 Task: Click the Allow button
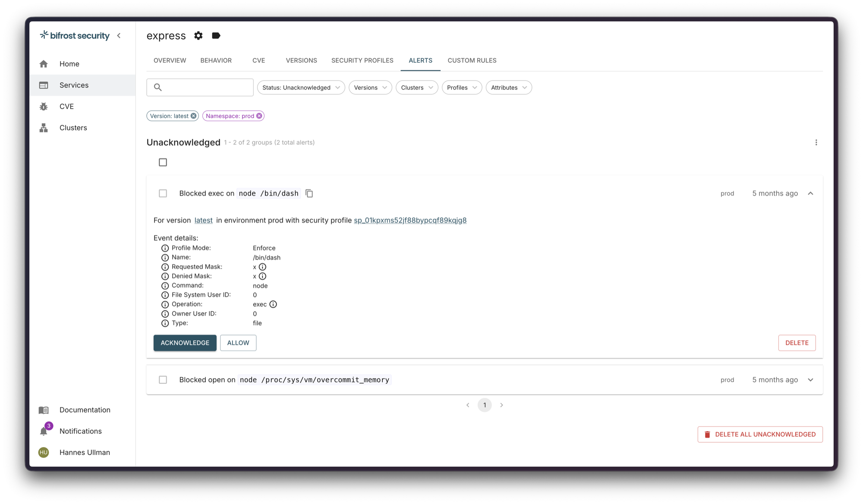tap(238, 343)
